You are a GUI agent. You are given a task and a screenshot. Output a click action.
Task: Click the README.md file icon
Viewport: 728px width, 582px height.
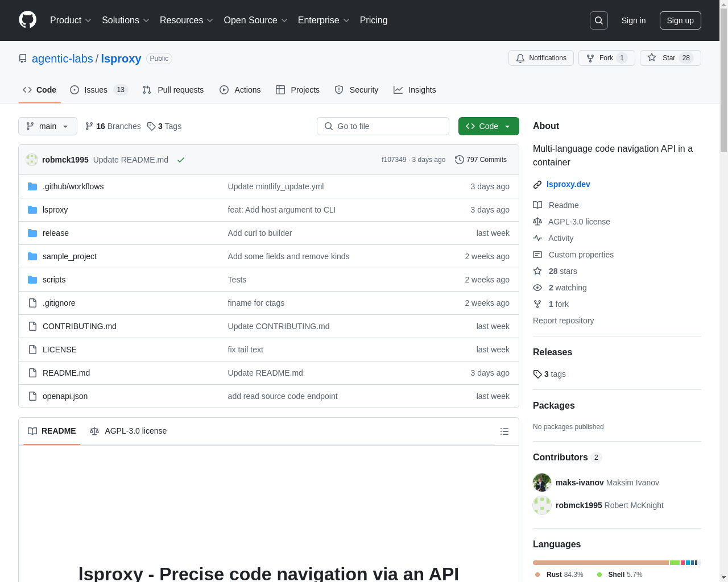click(32, 373)
